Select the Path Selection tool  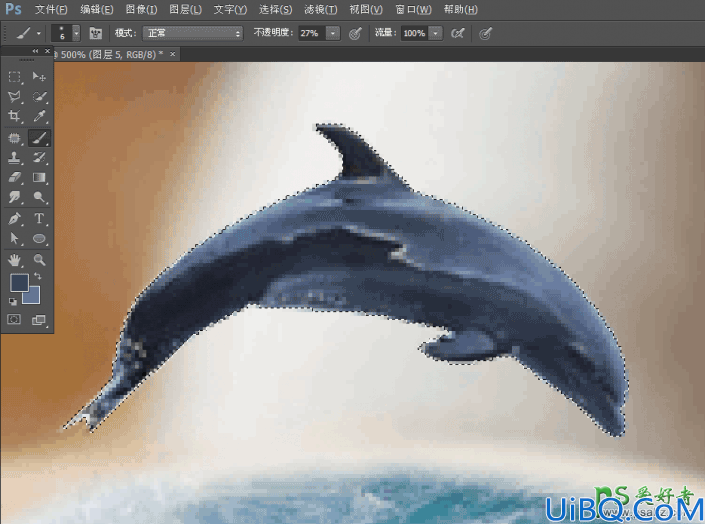coord(14,238)
